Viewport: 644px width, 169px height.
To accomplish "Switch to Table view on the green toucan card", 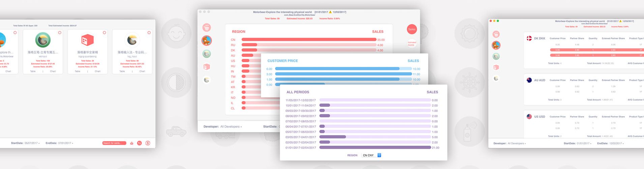I will pyautogui.click(x=33, y=71).
